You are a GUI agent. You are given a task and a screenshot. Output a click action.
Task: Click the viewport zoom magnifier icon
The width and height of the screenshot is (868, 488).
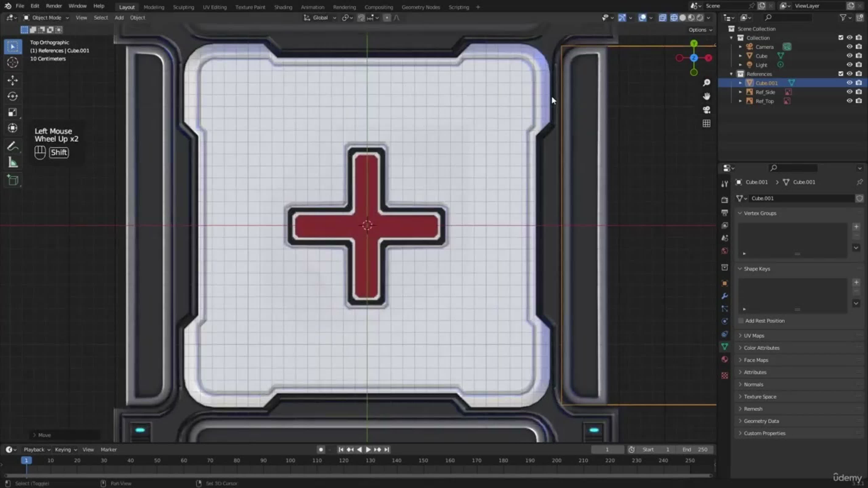tap(707, 83)
